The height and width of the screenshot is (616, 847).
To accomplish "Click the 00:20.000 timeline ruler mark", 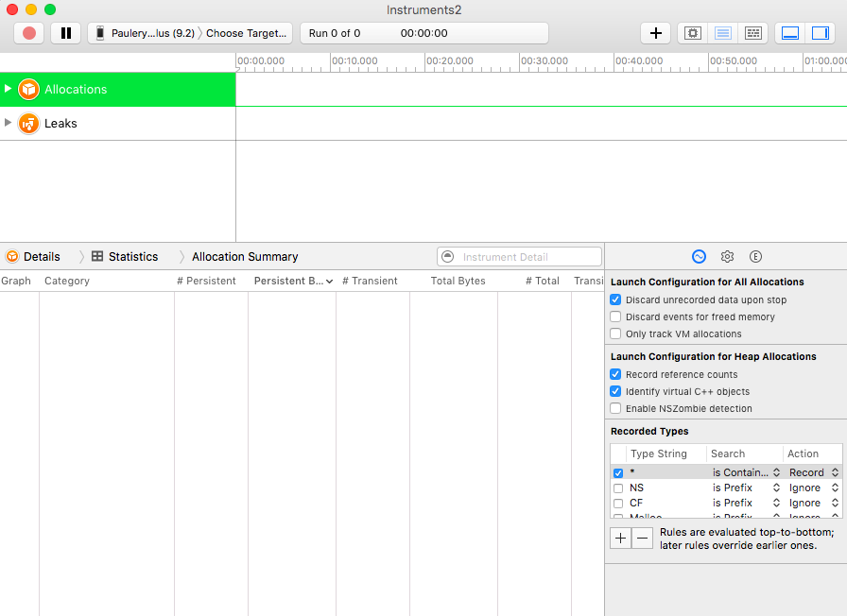I will pos(449,61).
